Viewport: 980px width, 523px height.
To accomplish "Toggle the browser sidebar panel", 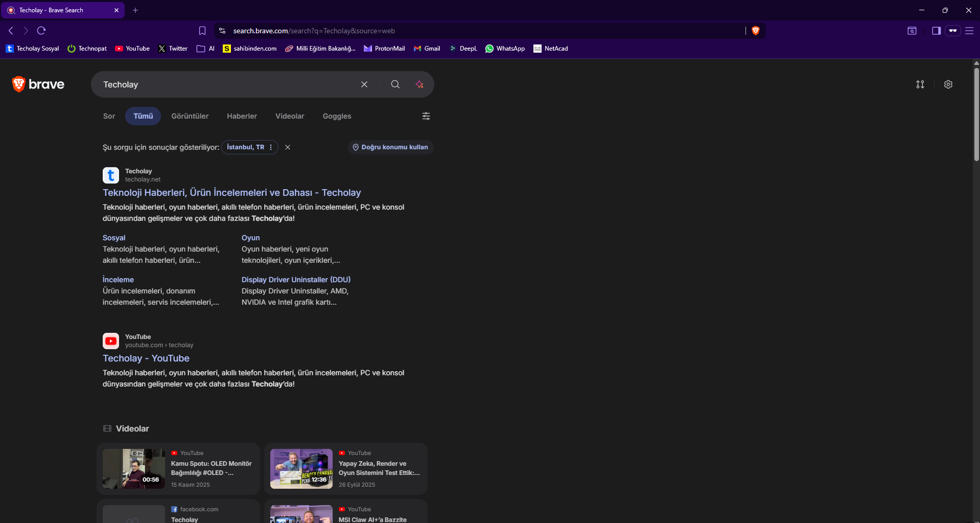I will [936, 31].
